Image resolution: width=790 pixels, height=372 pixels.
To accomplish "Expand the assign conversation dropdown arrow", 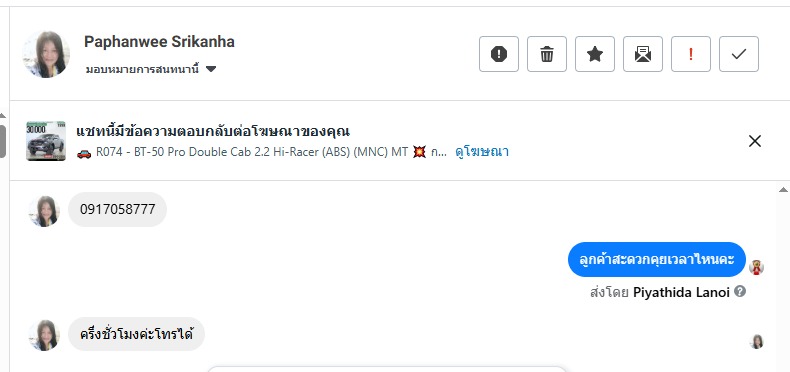I will 211,69.
